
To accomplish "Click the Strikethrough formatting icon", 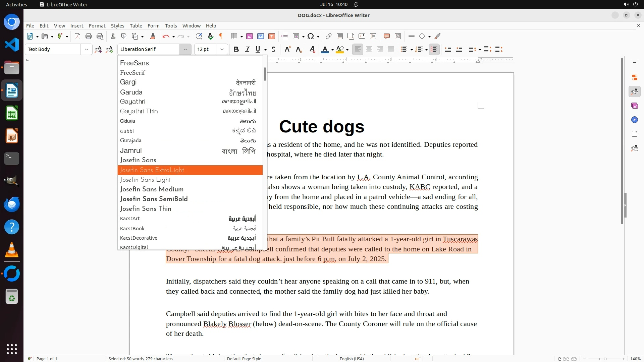I will coord(273,49).
